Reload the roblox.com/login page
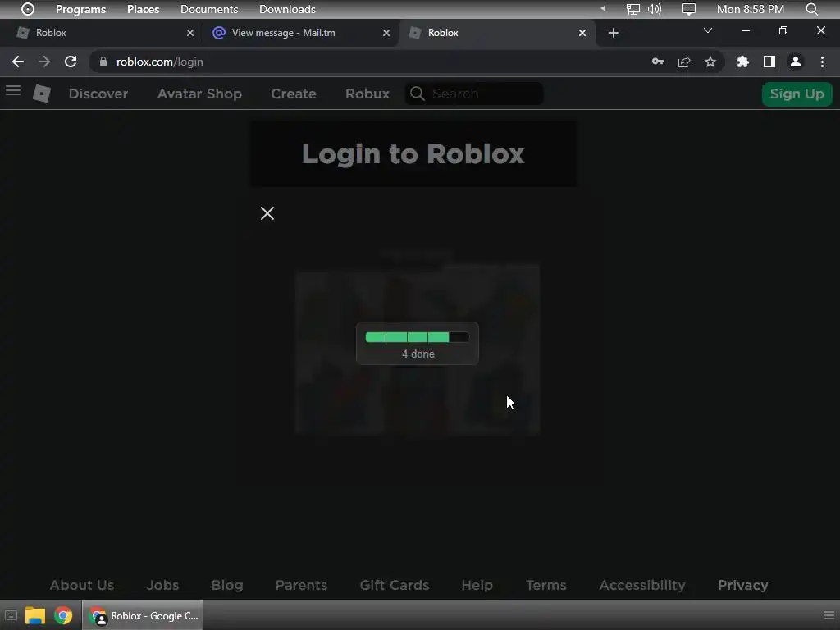Image resolution: width=840 pixels, height=630 pixels. coord(71,62)
